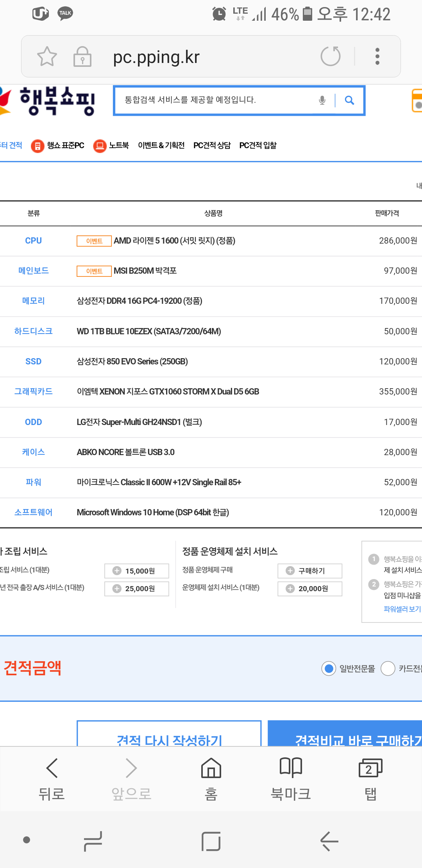Tap the 이벤트 badge on MSI B250M row
The width and height of the screenshot is (422, 868).
(x=94, y=271)
